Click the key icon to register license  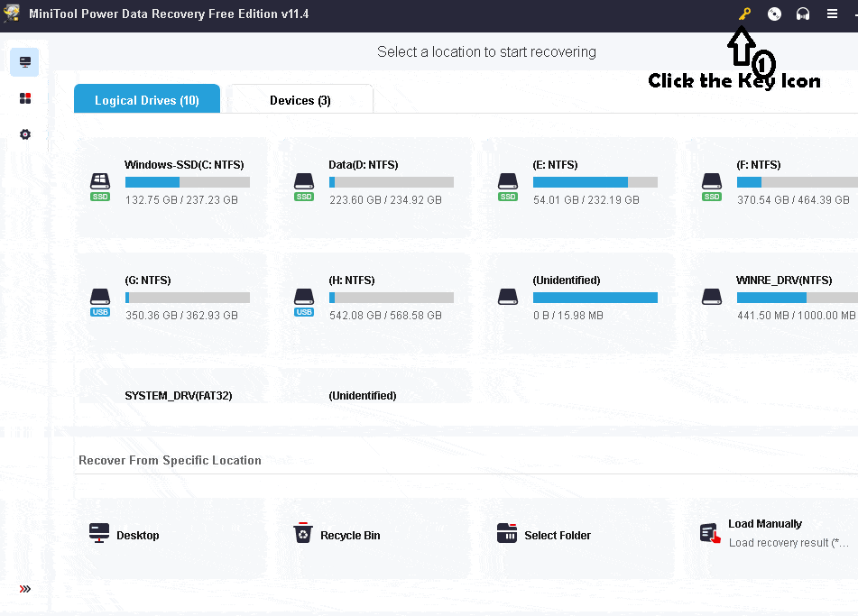click(743, 14)
